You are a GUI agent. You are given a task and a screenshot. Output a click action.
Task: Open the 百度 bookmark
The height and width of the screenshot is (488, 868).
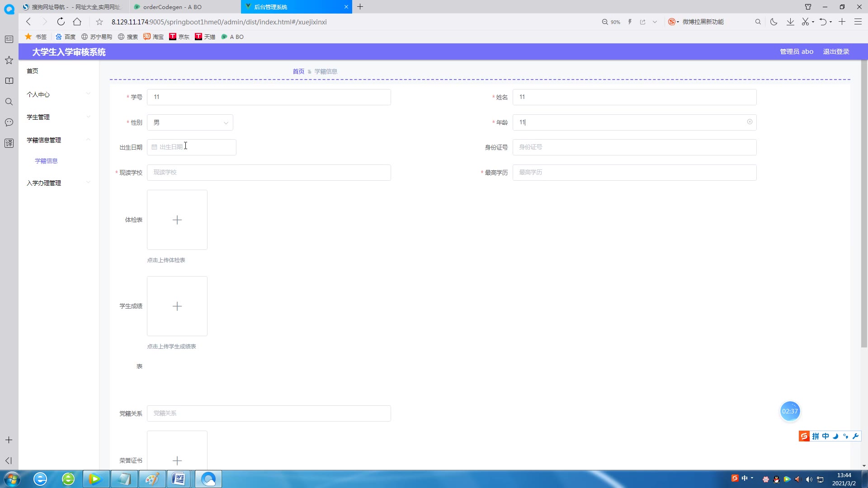point(66,37)
